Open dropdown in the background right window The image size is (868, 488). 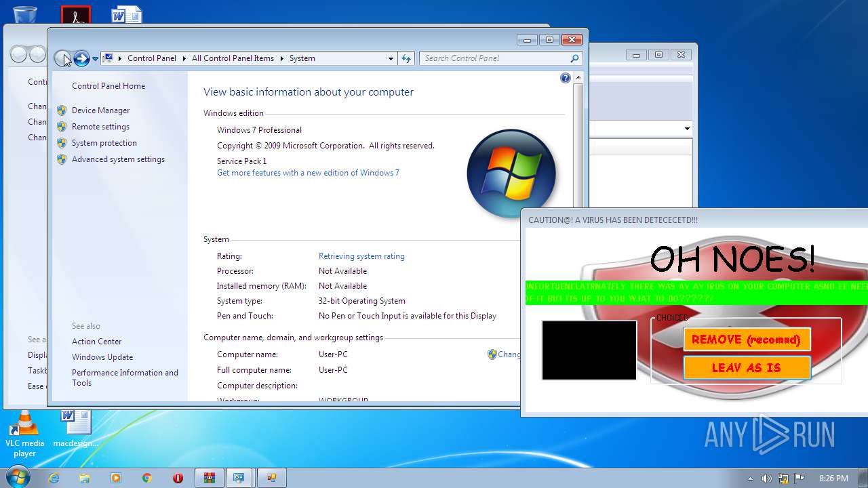coord(687,129)
